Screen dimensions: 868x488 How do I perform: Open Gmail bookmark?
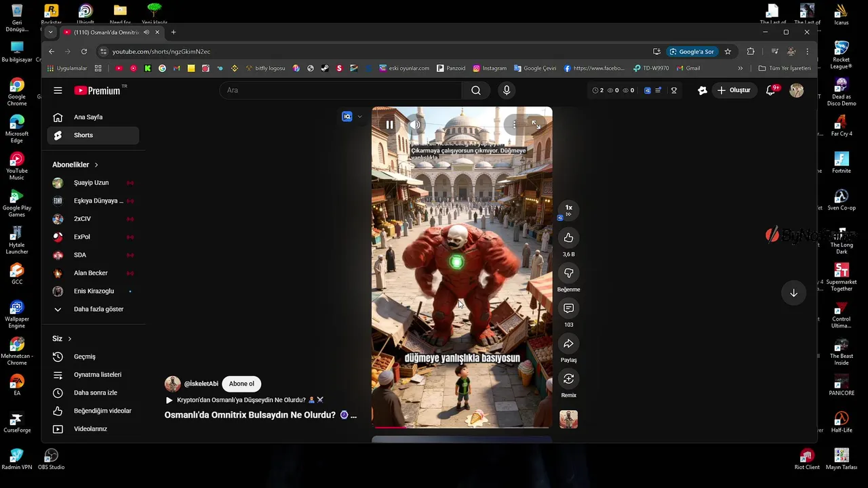click(688, 68)
